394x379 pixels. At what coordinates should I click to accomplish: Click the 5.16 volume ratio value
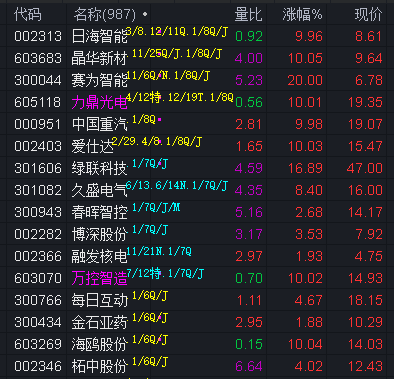tap(249, 212)
